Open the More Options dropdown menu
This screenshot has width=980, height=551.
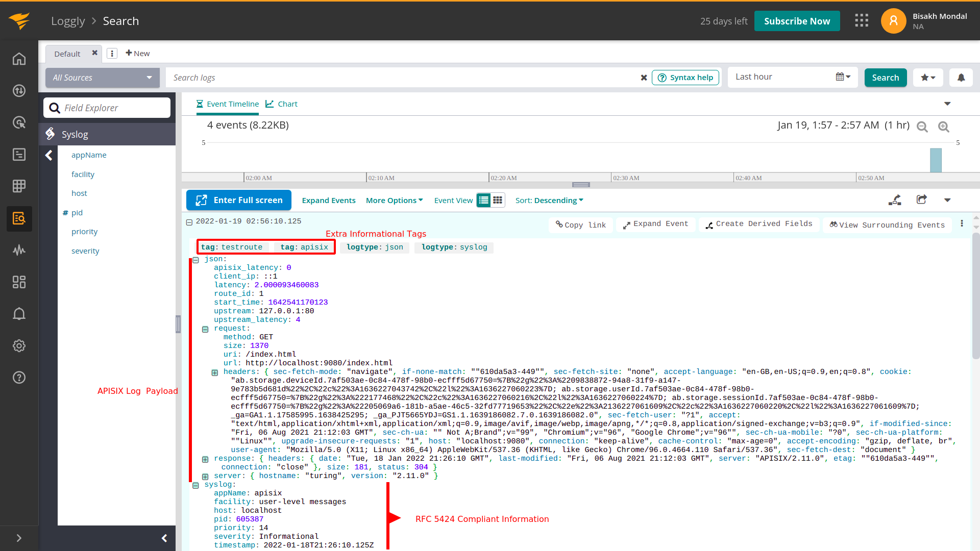(394, 200)
